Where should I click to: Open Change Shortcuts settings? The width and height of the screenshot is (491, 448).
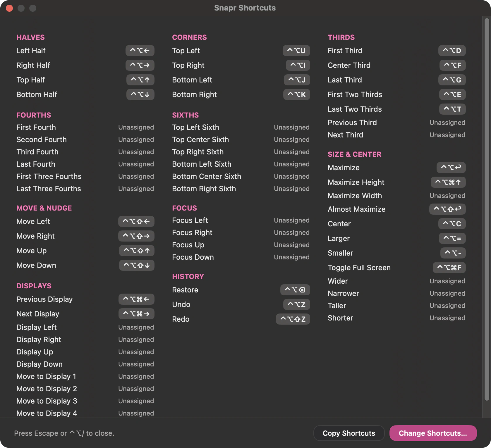(x=433, y=433)
